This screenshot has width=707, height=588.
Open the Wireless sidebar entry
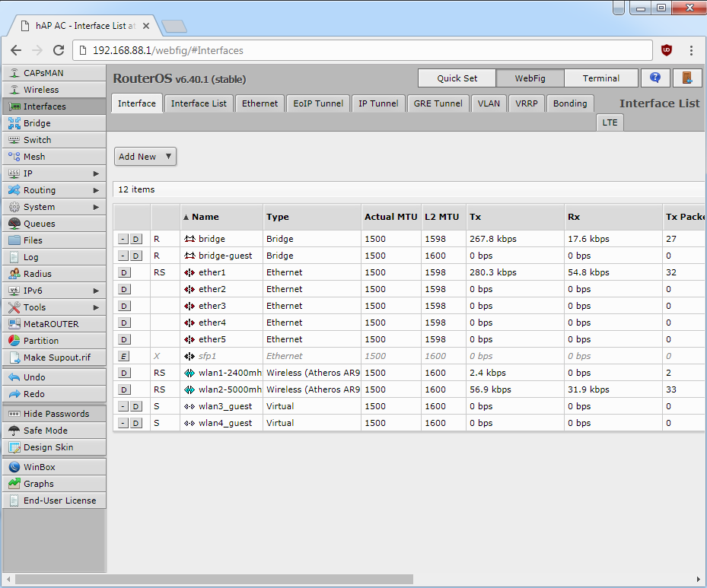pos(54,90)
